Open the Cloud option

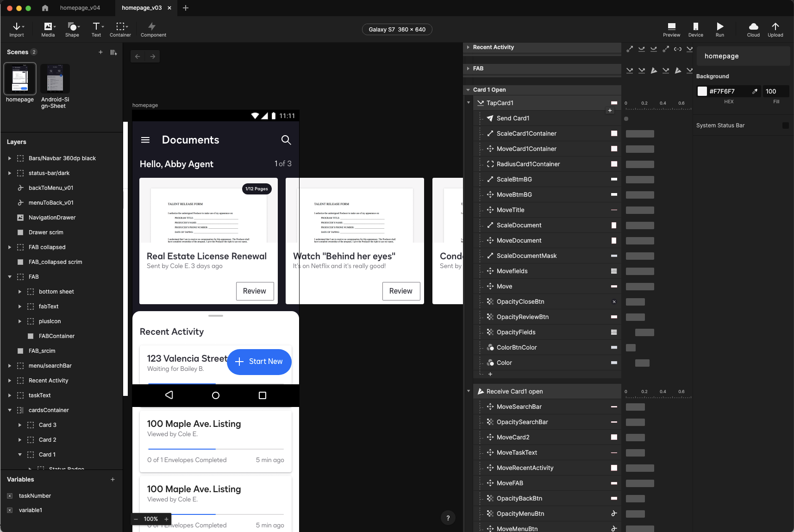(x=753, y=30)
